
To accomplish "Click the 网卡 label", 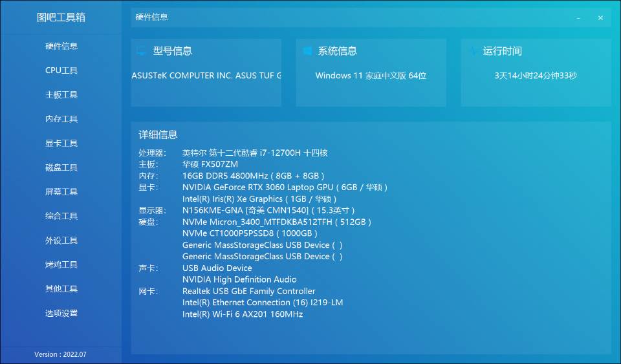I will pyautogui.click(x=148, y=291).
